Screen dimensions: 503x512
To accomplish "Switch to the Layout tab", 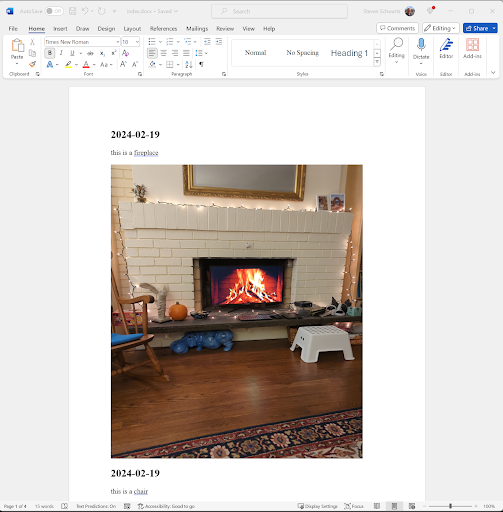I will coord(132,29).
